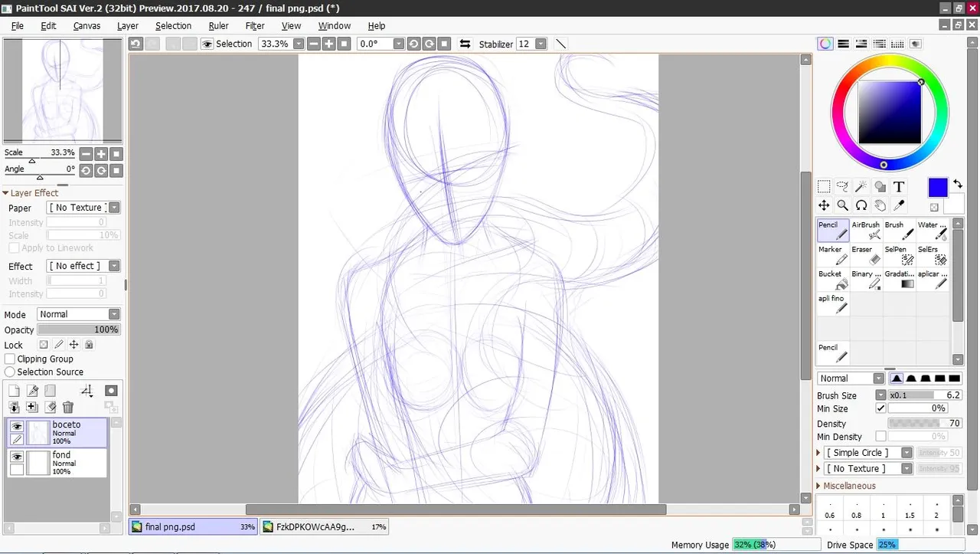Select the SelErs tool
Viewport: 980px width, 554px height.
[x=932, y=255]
